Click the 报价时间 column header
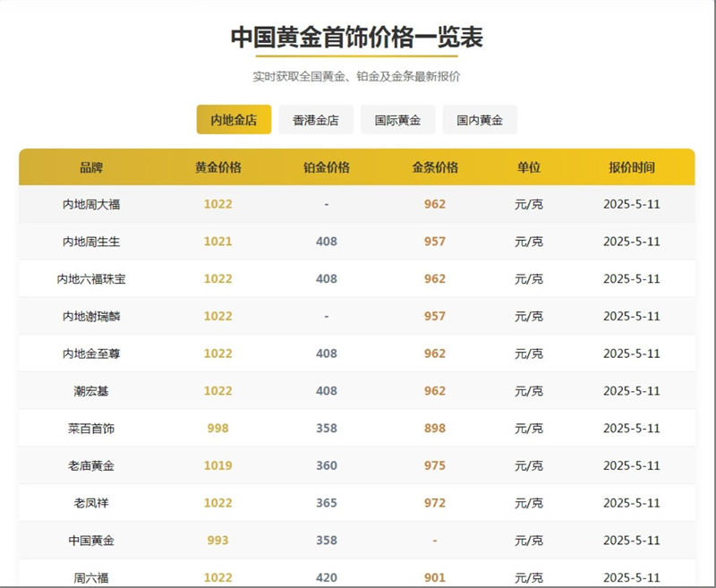716x588 pixels. point(632,167)
